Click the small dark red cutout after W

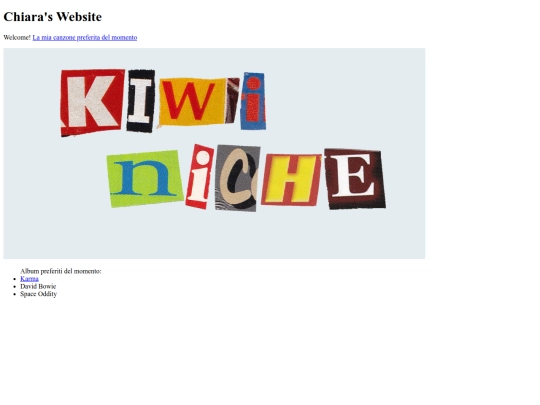pos(232,101)
